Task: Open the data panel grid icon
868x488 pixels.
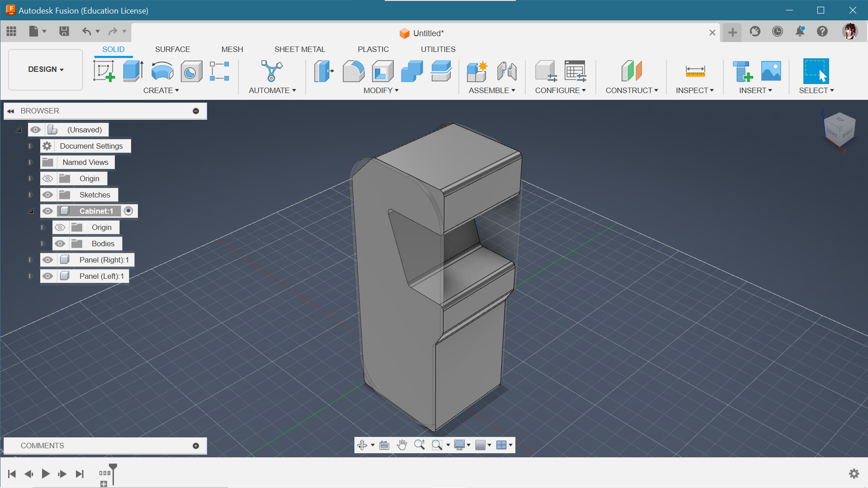Action: [11, 31]
